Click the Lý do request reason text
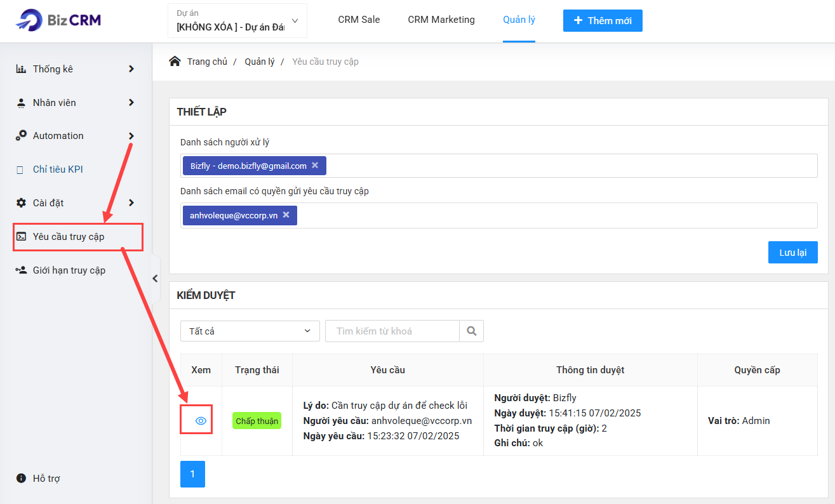Screen dimensions: 835x504 click(x=385, y=406)
